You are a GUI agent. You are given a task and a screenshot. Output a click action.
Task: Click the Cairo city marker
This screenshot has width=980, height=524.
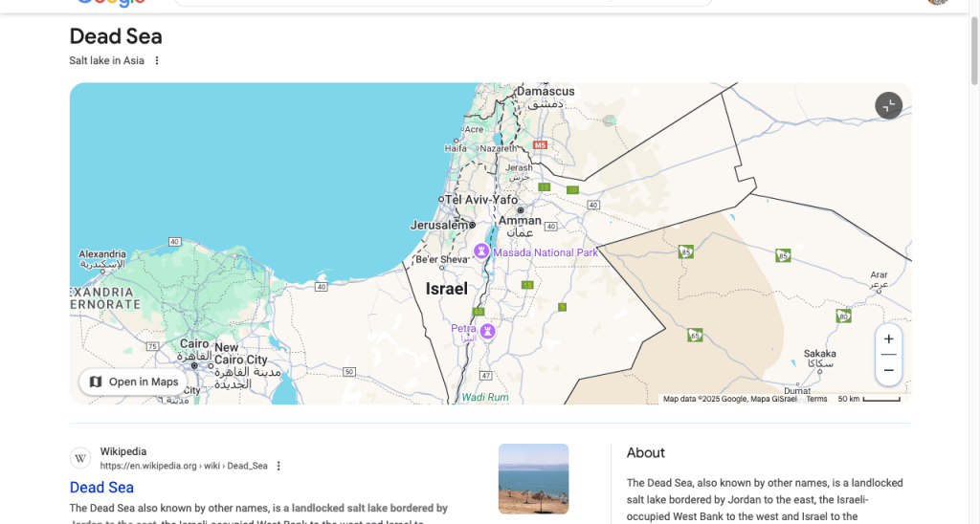pyautogui.click(x=194, y=364)
